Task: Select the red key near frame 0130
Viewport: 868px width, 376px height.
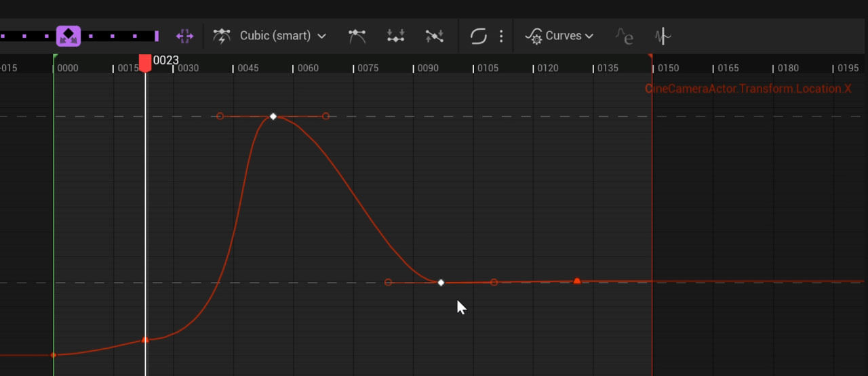Action: point(577,280)
